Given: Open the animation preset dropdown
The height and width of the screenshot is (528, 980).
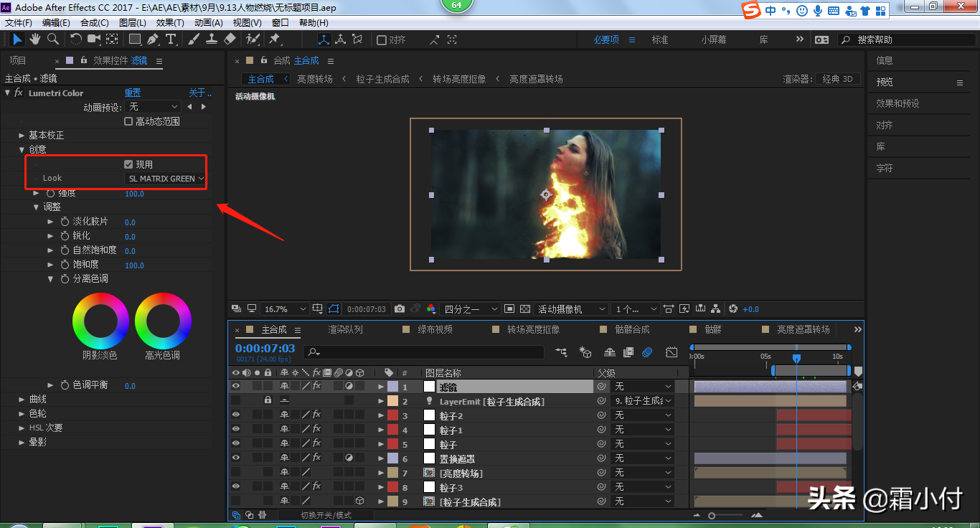Looking at the screenshot, I should click(154, 107).
